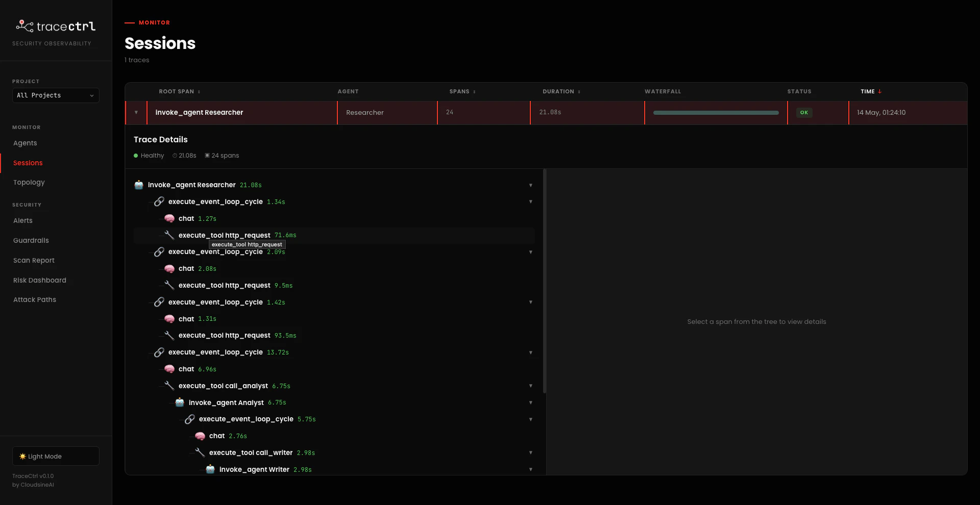This screenshot has width=980, height=505.
Task: Click wrench icon of http_request 93.5ms
Action: tap(169, 335)
